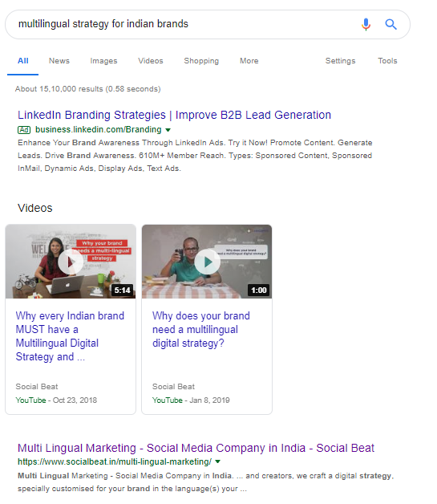Open 'Why does your brand need' video link
Image resolution: width=437 pixels, height=504 pixels.
(x=201, y=330)
